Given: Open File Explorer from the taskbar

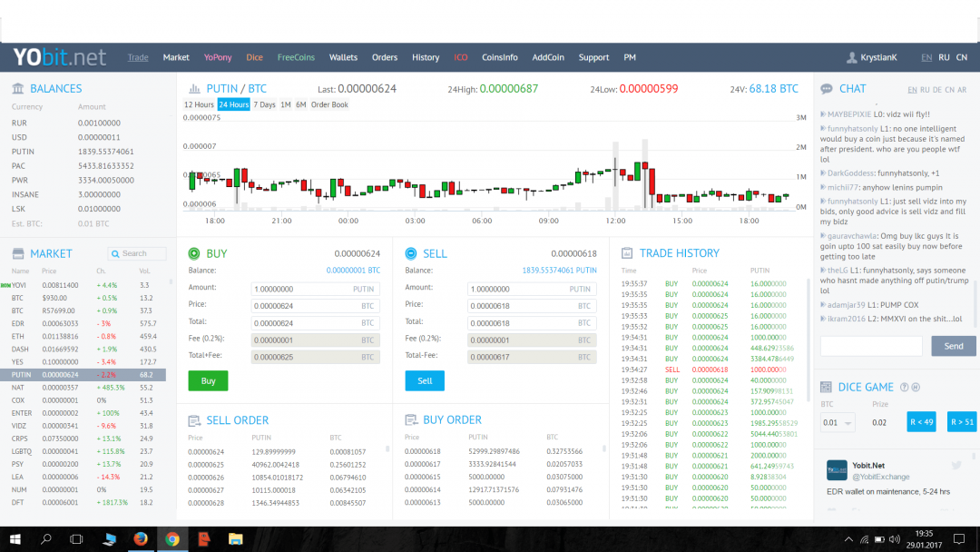Looking at the screenshot, I should pos(235,539).
